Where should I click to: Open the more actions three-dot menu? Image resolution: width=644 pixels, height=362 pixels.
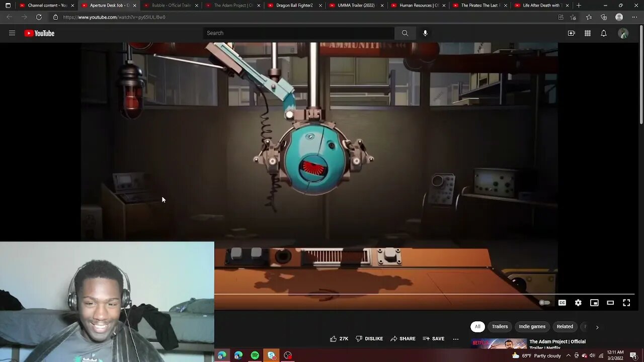456,339
